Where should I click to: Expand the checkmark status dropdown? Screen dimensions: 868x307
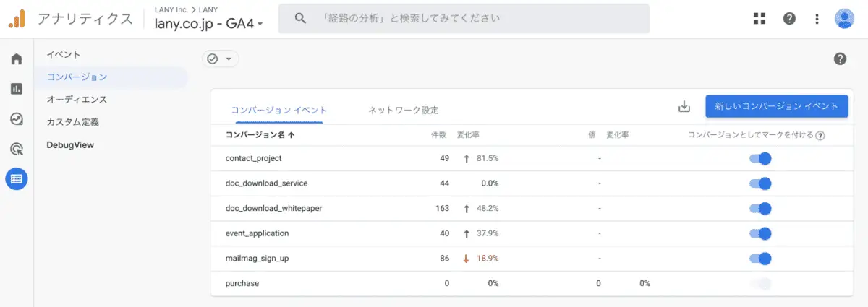tap(220, 59)
